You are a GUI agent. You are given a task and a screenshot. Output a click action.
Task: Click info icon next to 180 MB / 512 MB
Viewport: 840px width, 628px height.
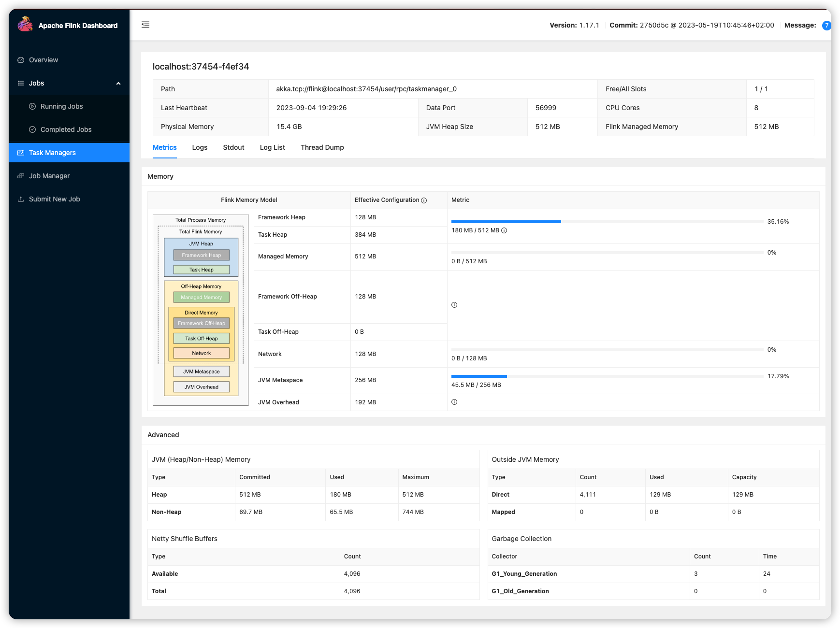click(504, 230)
